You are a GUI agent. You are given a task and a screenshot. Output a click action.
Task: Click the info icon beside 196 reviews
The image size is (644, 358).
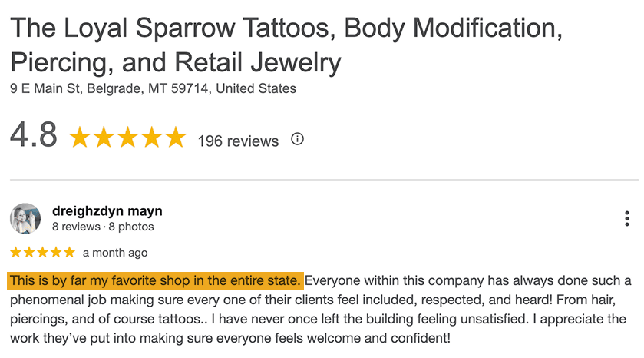(x=298, y=140)
